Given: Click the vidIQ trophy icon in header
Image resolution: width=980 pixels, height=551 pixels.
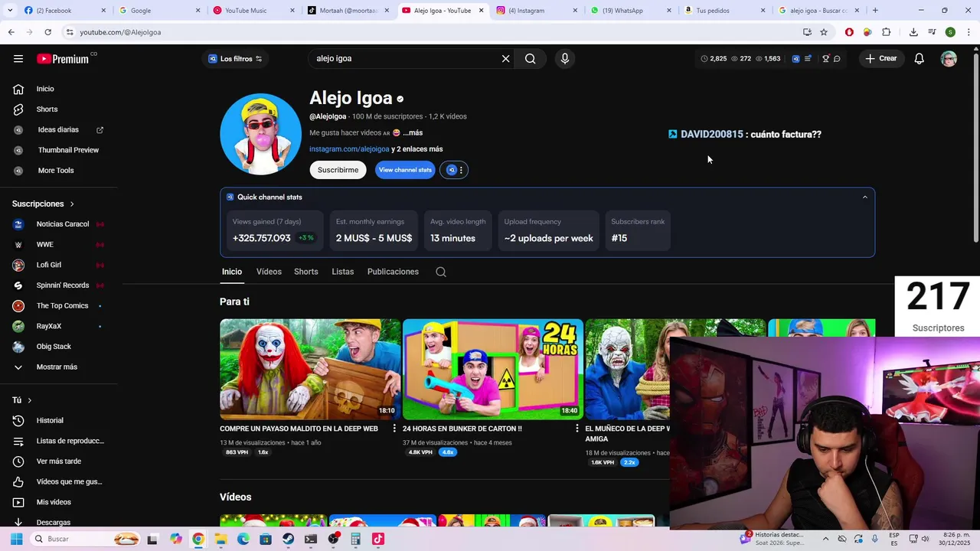Looking at the screenshot, I should click(x=825, y=59).
